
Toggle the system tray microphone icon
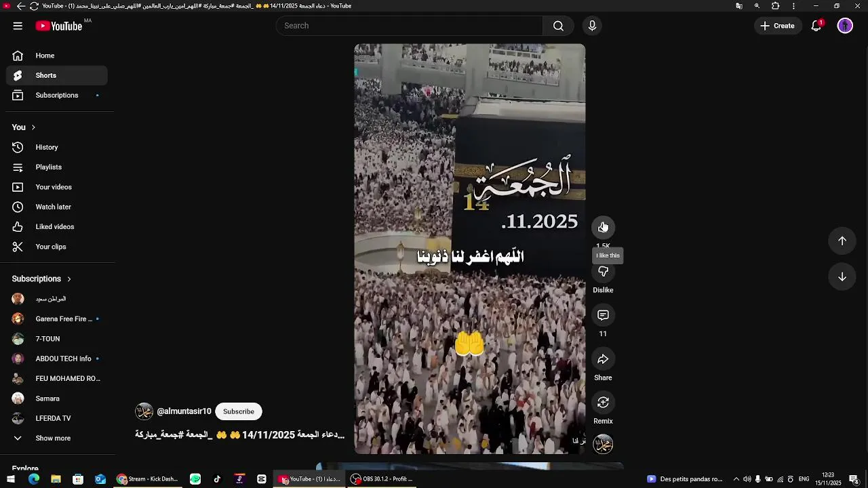(758, 479)
